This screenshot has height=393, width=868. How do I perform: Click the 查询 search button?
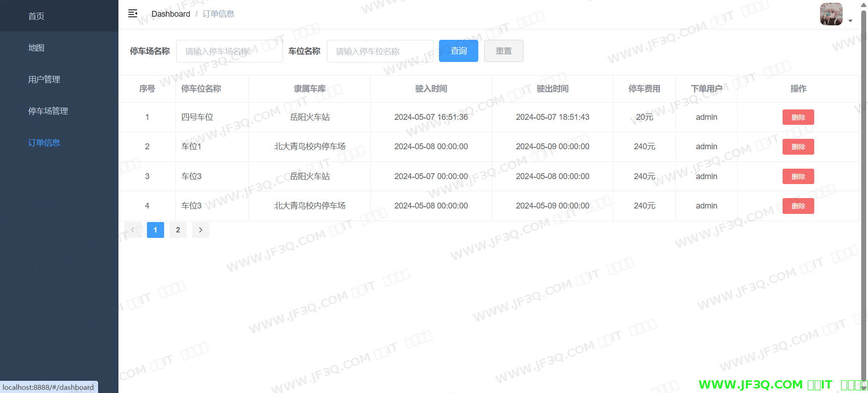tap(458, 51)
